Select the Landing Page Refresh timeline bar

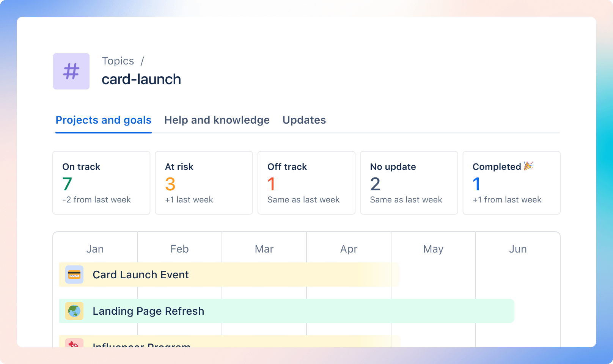(x=341, y=311)
